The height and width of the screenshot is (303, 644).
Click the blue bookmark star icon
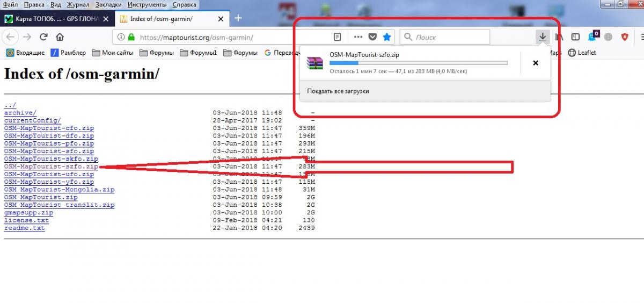[387, 37]
